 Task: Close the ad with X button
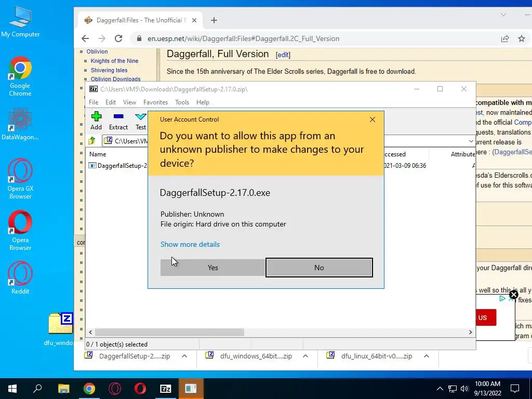coord(514,295)
